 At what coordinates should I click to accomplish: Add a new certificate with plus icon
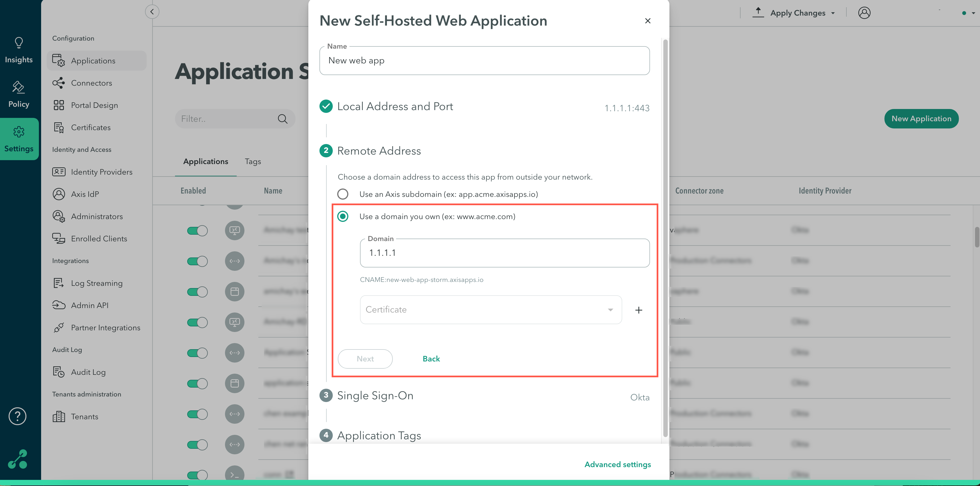tap(639, 310)
